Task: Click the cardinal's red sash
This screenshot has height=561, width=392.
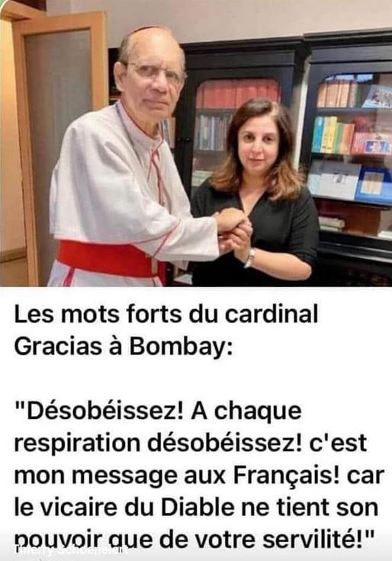Action: point(108,260)
